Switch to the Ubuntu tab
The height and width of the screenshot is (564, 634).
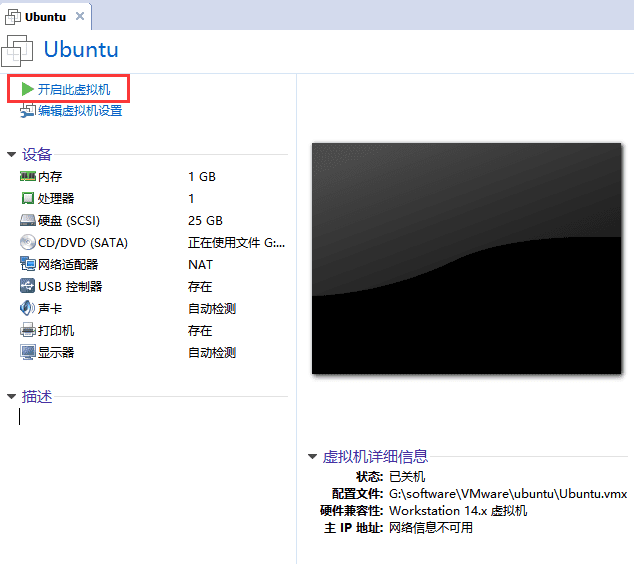45,17
